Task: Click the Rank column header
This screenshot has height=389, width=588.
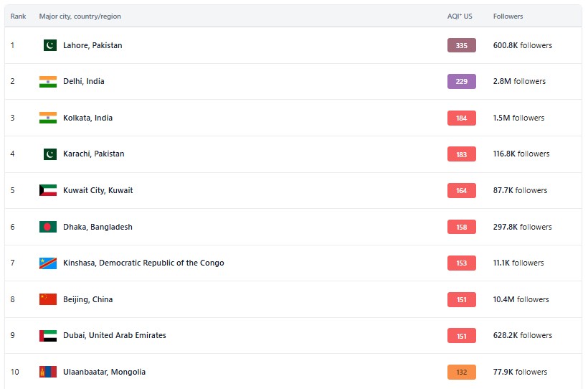Action: click(18, 16)
